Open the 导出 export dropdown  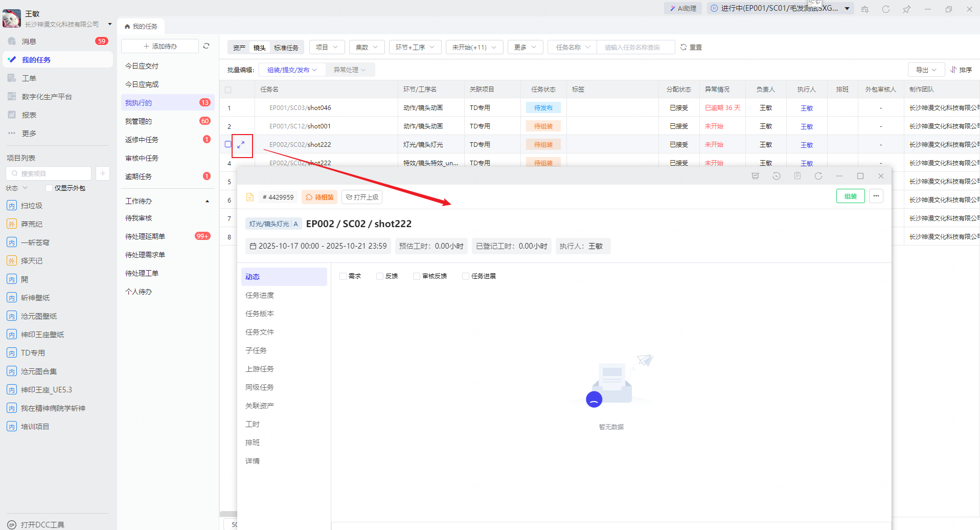[926, 70]
